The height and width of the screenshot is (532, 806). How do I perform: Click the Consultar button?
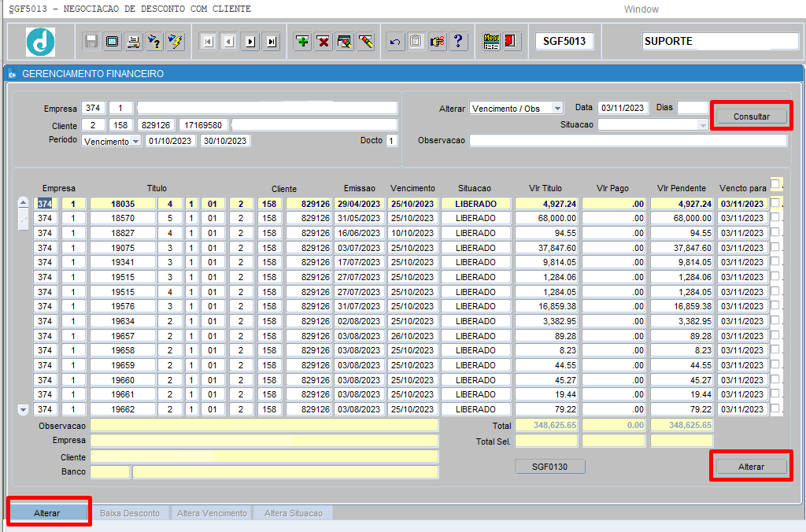pyautogui.click(x=751, y=116)
